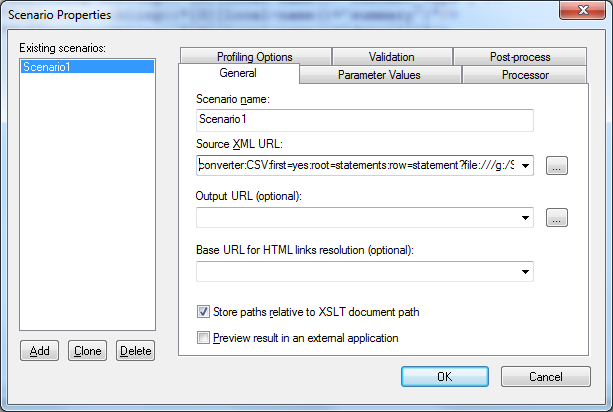Delete the selected scenario
The height and width of the screenshot is (412, 613).
pyautogui.click(x=135, y=351)
